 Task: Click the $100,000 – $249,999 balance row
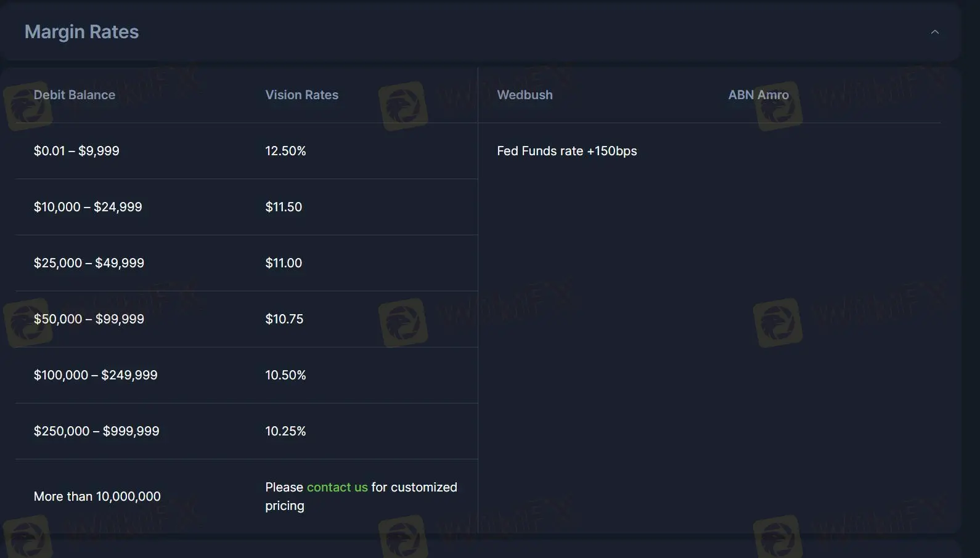96,375
